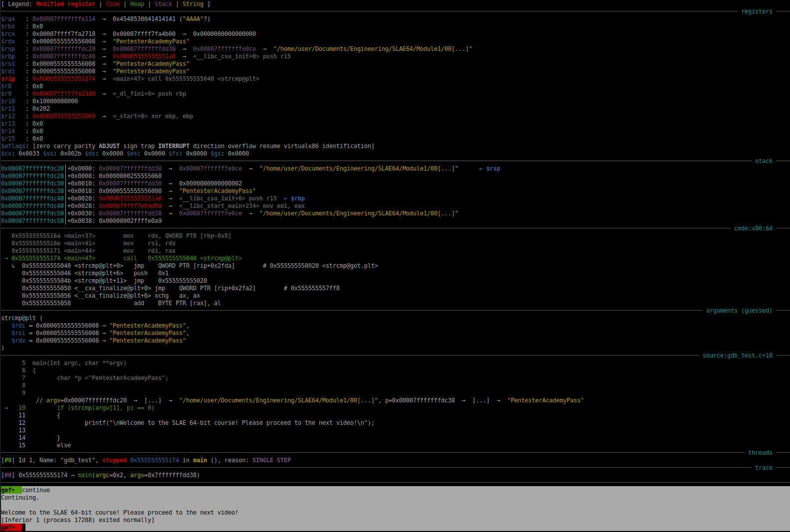
Task: Click stack address 0x00007fffffffdc58
Action: 32,221
